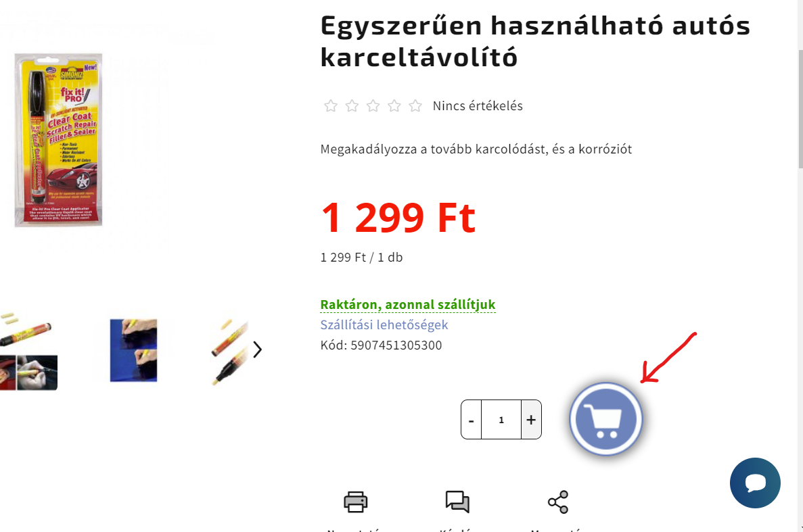Click the quantity input field

501,420
